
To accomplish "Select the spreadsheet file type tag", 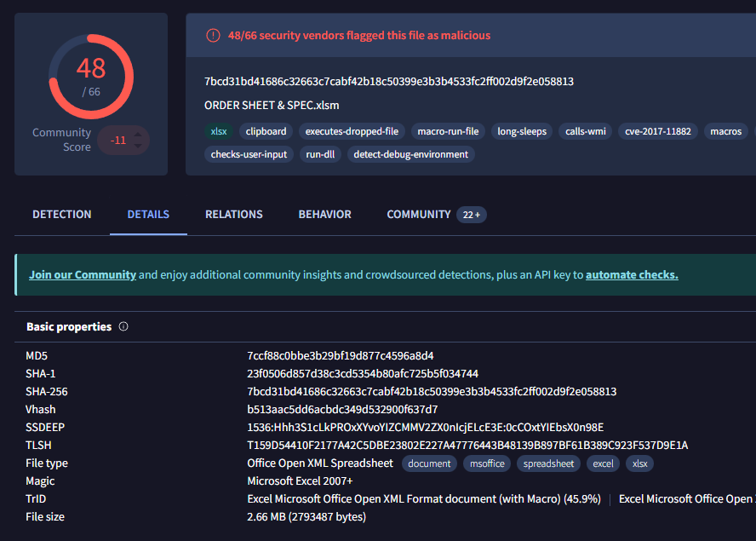I will tap(548, 463).
